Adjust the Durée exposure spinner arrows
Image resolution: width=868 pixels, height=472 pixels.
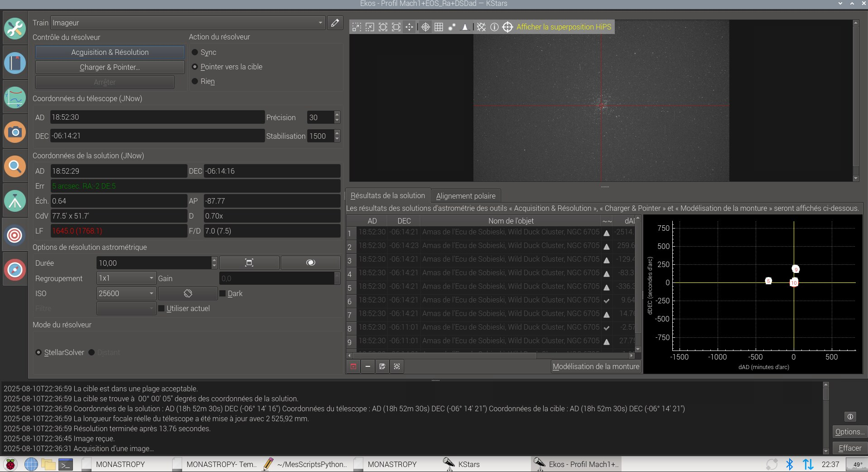coord(214,263)
